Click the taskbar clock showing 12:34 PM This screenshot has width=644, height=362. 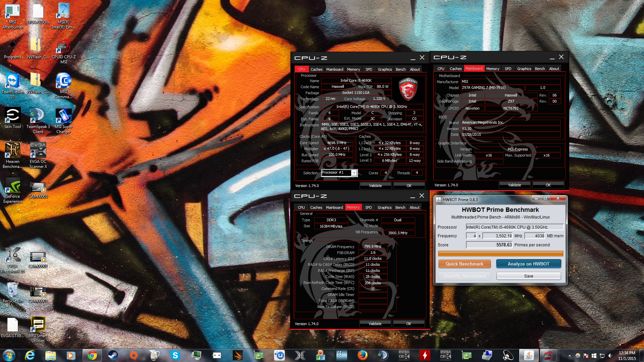point(627,356)
